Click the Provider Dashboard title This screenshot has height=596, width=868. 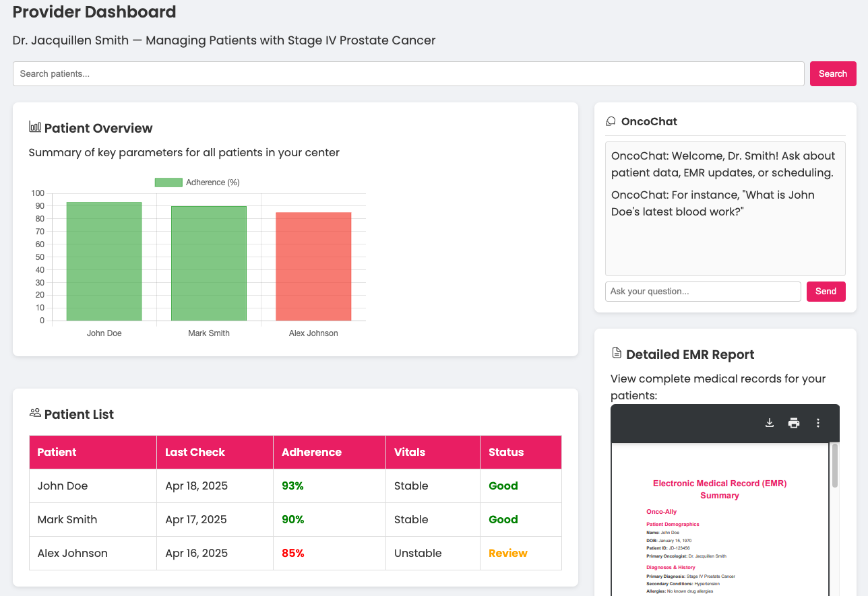pyautogui.click(x=94, y=11)
